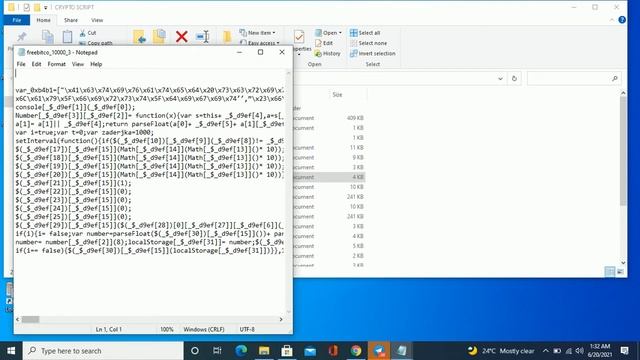Click the Windows Start button
This screenshot has width=640, height=360.
tap(11, 351)
